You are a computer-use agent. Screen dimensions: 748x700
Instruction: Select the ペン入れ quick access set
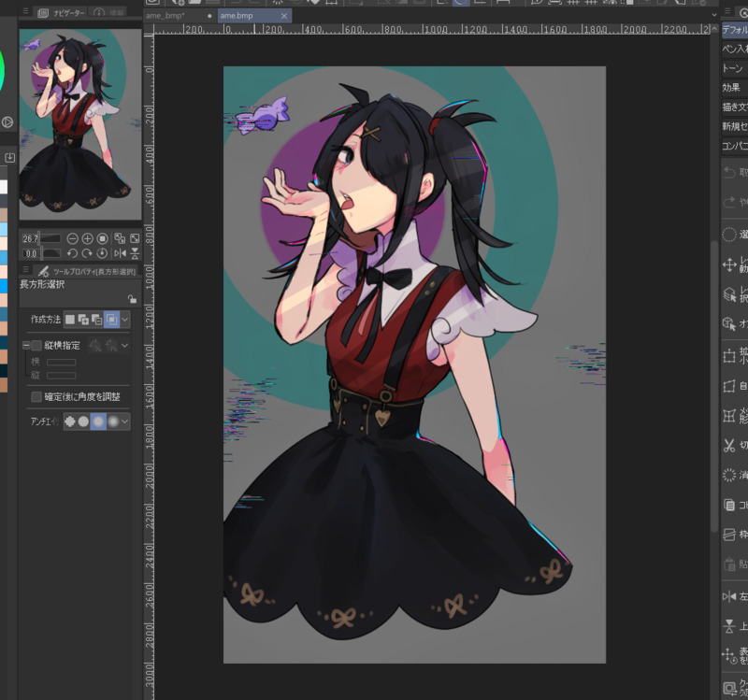click(735, 49)
